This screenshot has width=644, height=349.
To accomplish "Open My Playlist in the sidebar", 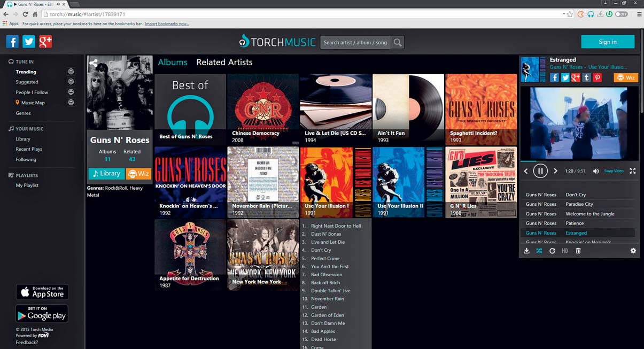I will click(x=27, y=185).
